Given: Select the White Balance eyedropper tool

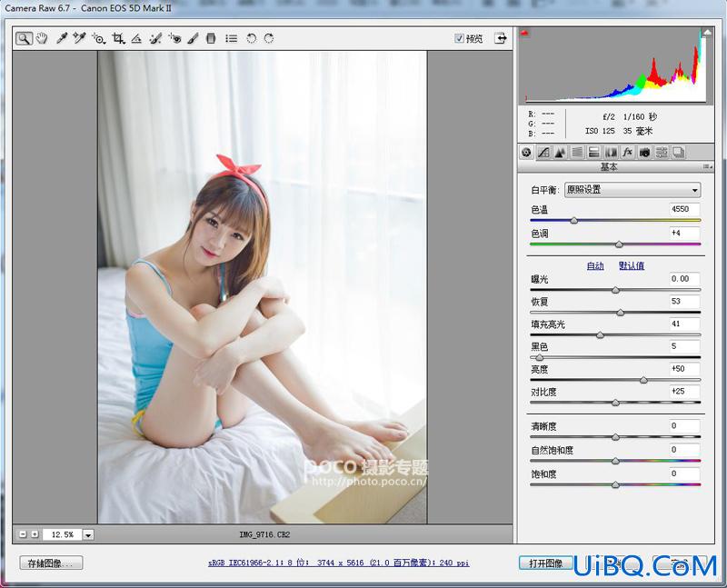Looking at the screenshot, I should click(x=62, y=38).
